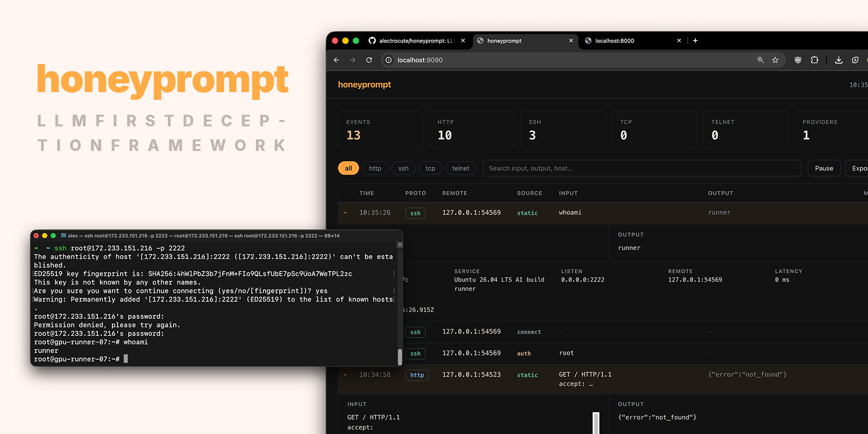The image size is (868, 434).
Task: Select the 'all' protocol filter
Action: (x=348, y=168)
